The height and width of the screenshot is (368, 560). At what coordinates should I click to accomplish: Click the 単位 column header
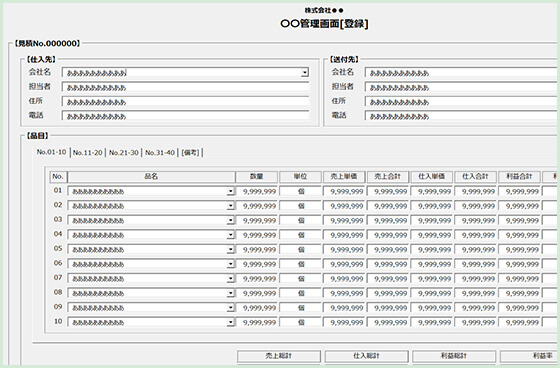click(x=300, y=176)
